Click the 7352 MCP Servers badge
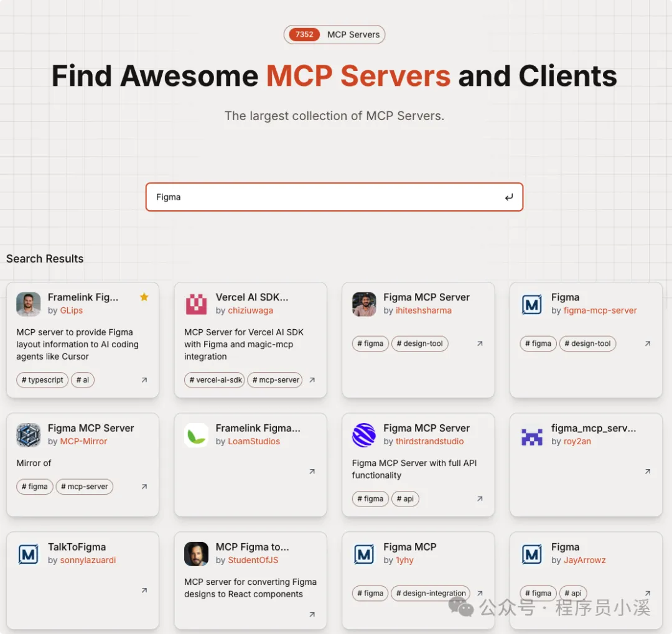Screen dimensions: 672x634 [x=334, y=34]
